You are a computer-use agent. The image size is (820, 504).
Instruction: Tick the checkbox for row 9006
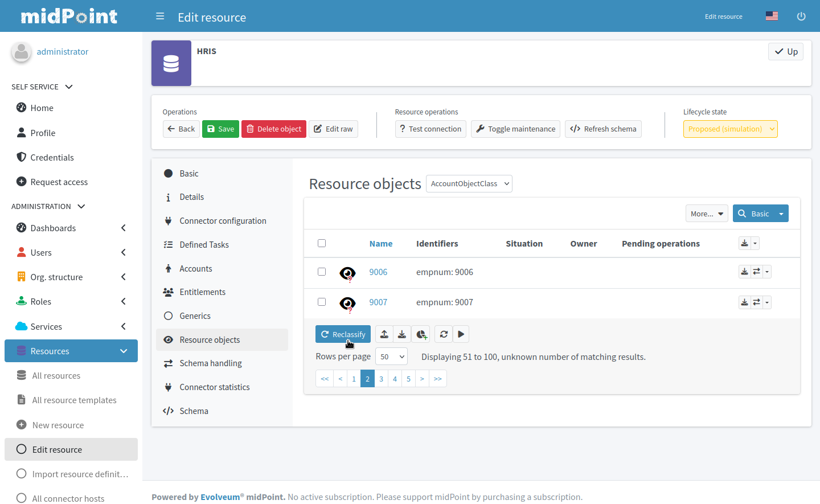click(322, 272)
